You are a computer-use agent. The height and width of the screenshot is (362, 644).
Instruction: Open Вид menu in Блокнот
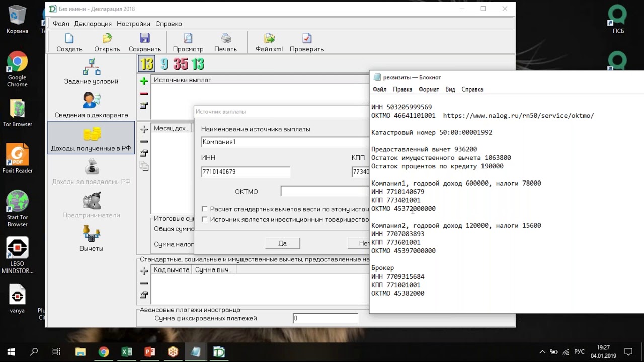click(450, 89)
